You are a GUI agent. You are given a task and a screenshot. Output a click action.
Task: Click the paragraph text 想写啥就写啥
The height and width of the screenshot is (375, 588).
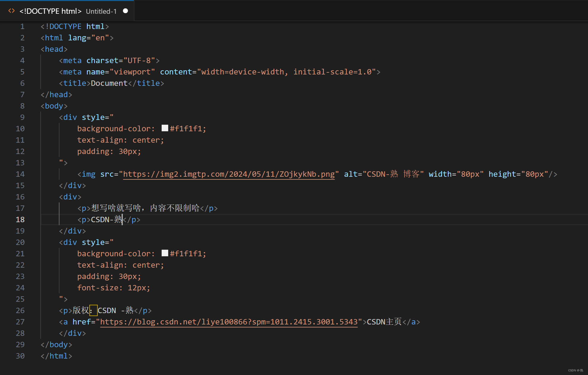pyautogui.click(x=116, y=208)
